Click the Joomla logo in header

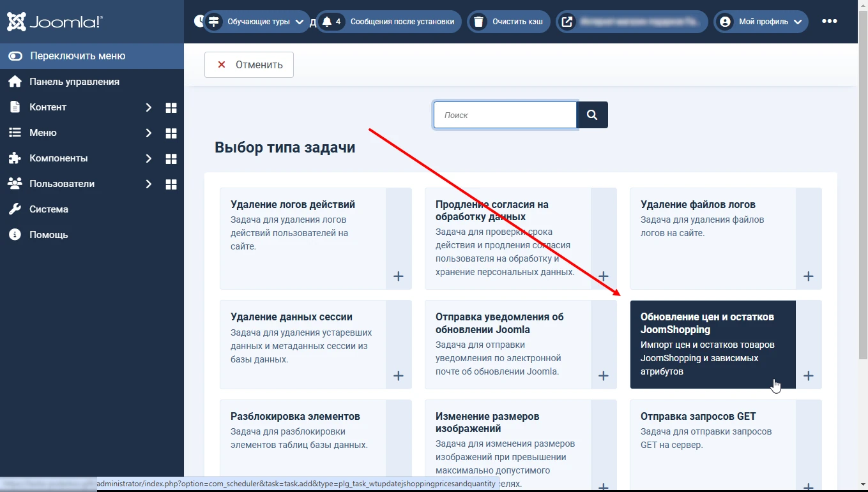(x=54, y=22)
